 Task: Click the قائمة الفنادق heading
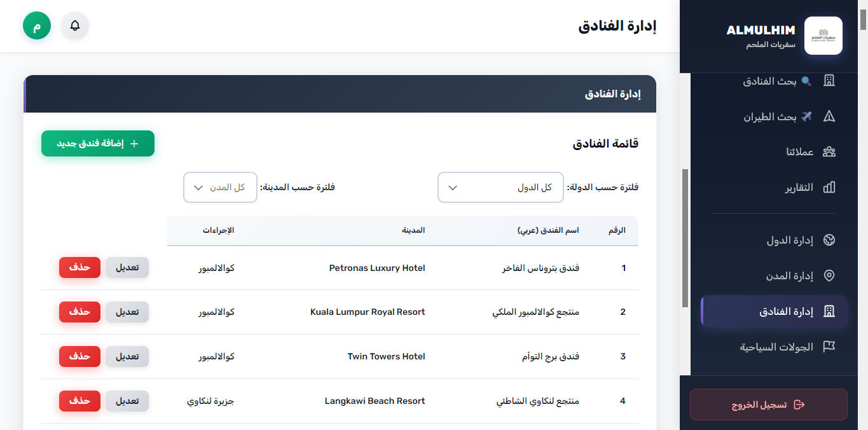605,144
